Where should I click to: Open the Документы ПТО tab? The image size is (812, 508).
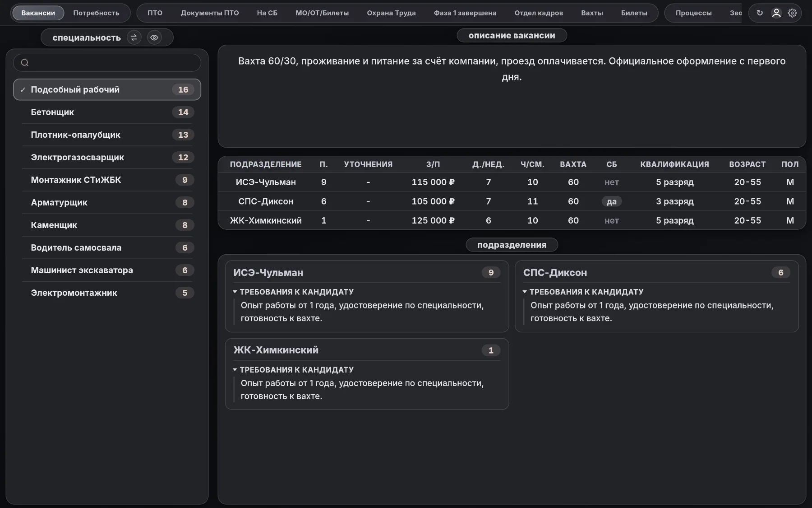tap(210, 13)
